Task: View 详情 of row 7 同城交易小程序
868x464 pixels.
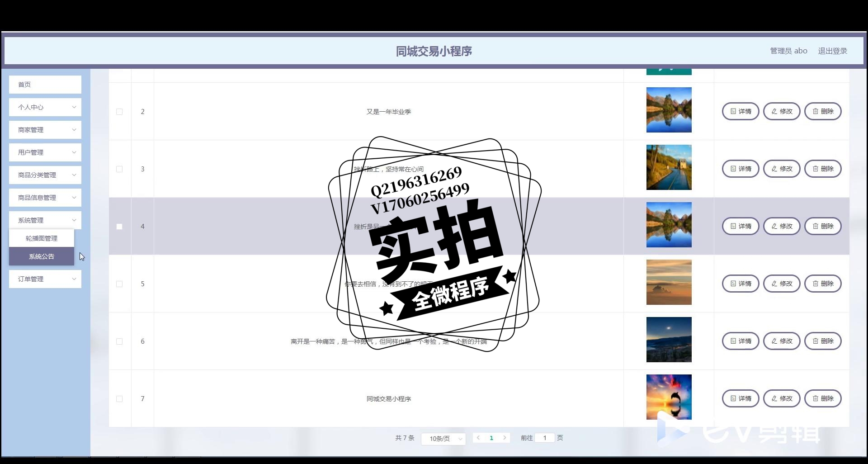Action: pos(741,398)
